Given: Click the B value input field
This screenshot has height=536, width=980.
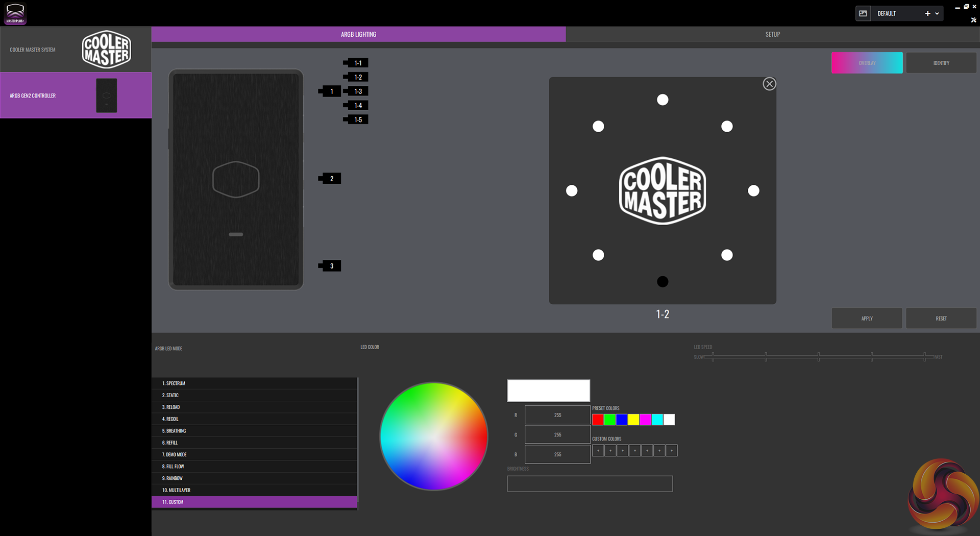Looking at the screenshot, I should point(557,454).
